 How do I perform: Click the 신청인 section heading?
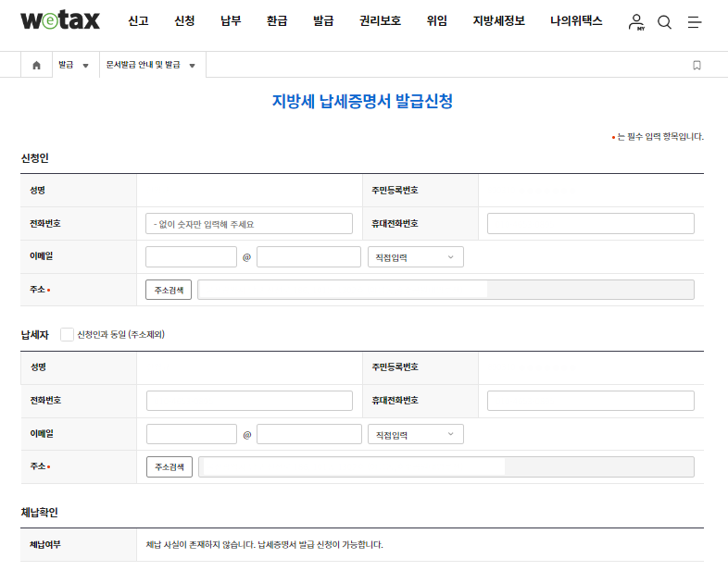[x=35, y=158]
